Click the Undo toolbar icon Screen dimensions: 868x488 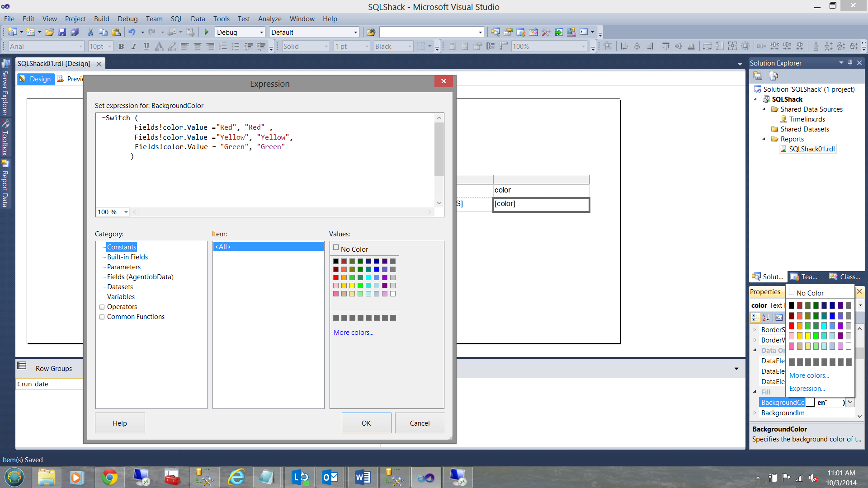tap(132, 32)
